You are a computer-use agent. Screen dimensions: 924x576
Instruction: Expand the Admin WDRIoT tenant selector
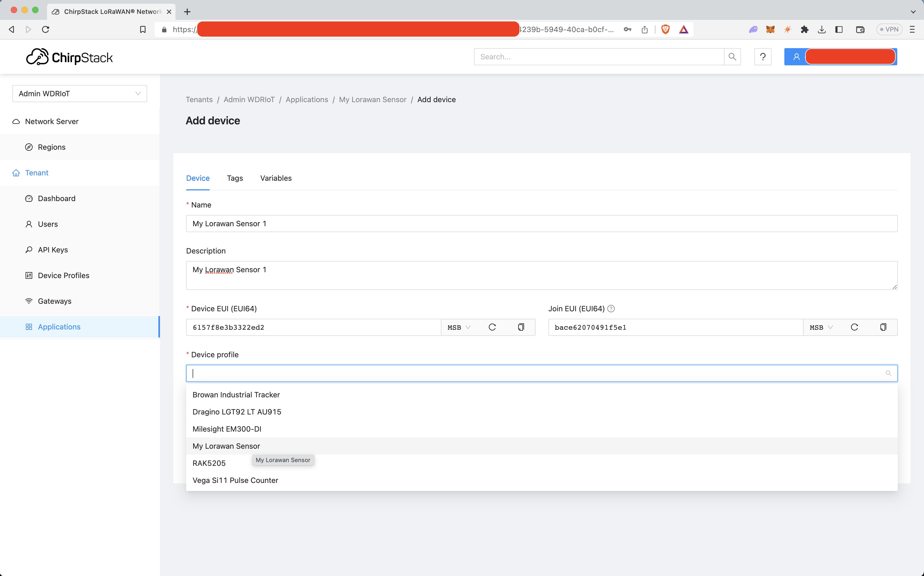79,94
